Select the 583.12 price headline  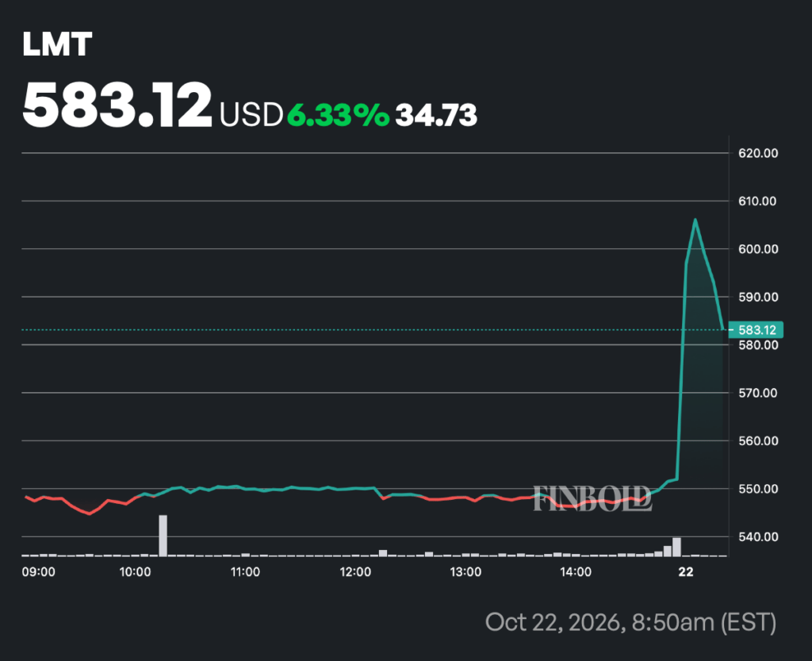pos(117,106)
